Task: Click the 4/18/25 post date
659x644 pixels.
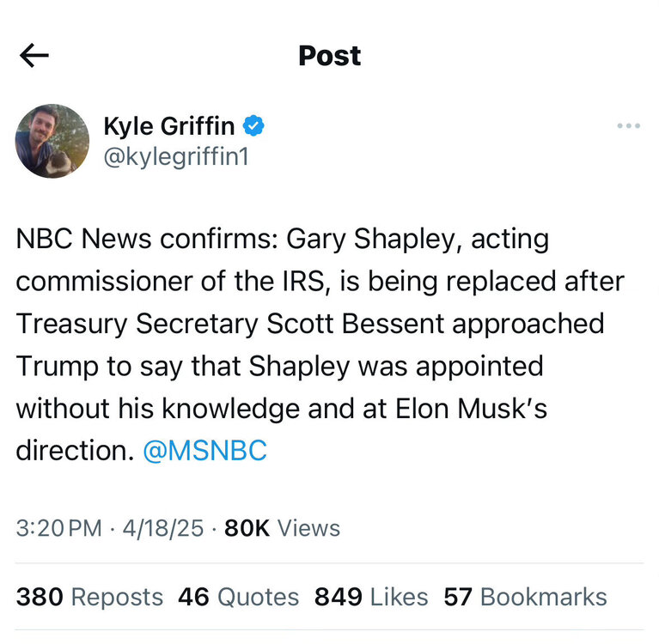Action: coord(163,528)
